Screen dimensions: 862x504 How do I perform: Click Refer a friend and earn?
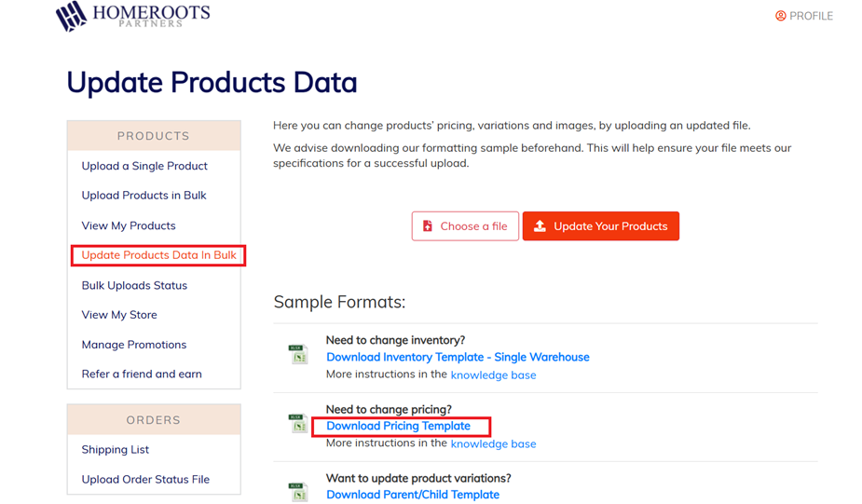click(142, 375)
